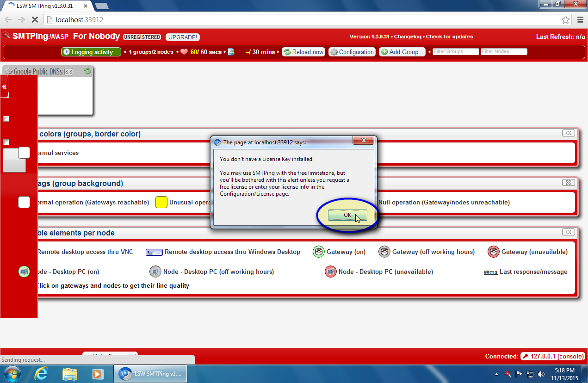Collapse the flags (group background) panel
Screen dimensions: 588x383
pyautogui.click(x=569, y=183)
